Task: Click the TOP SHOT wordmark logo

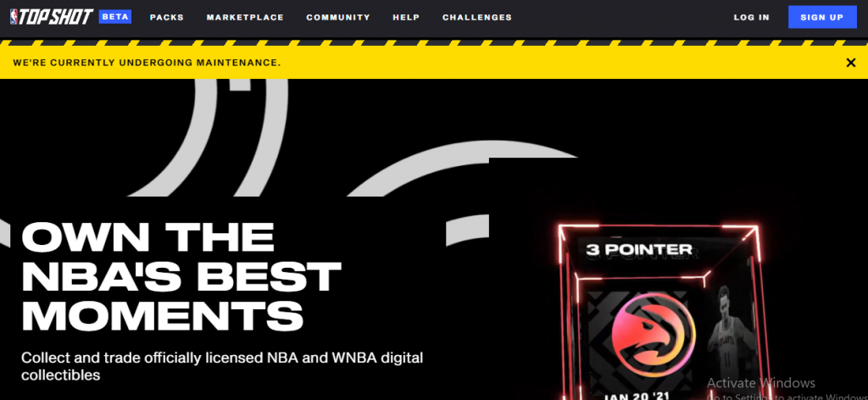Action: pyautogui.click(x=55, y=17)
